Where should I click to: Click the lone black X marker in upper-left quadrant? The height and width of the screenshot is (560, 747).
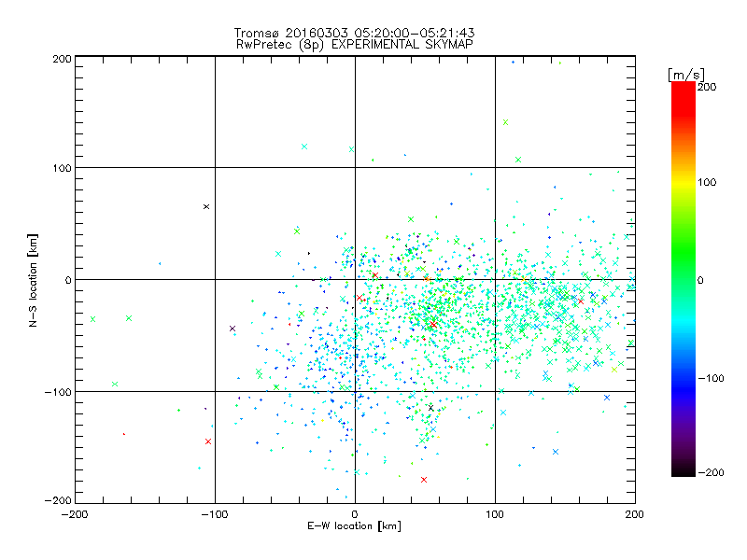click(x=206, y=206)
